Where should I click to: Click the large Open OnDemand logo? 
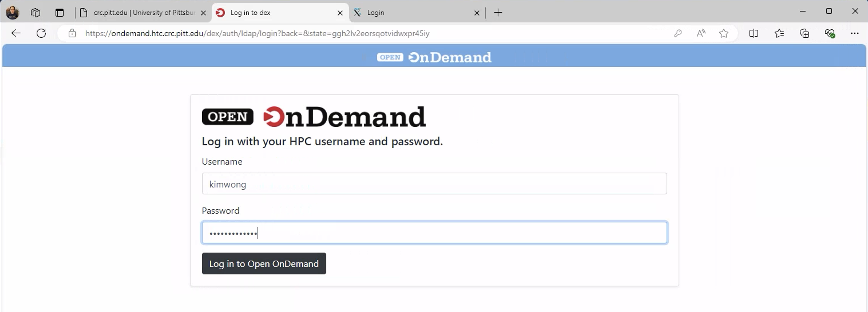(x=314, y=117)
